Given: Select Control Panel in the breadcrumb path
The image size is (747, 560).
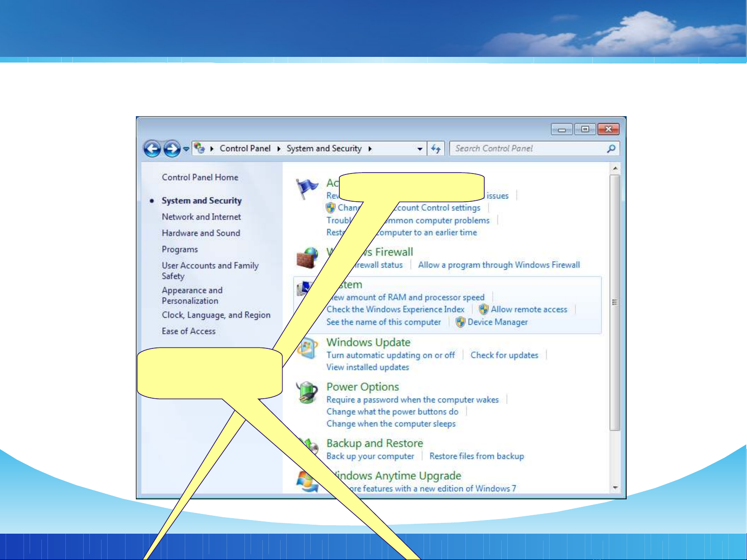Looking at the screenshot, I should pos(245,149).
